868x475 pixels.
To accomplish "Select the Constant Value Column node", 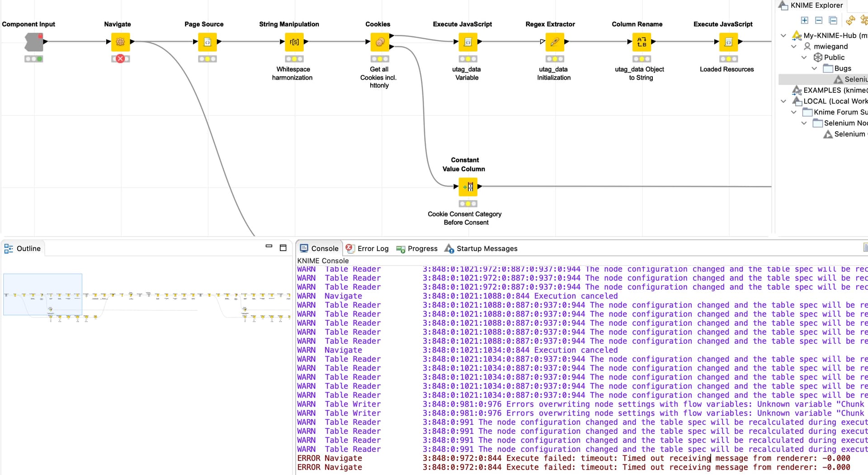I will 468,186.
